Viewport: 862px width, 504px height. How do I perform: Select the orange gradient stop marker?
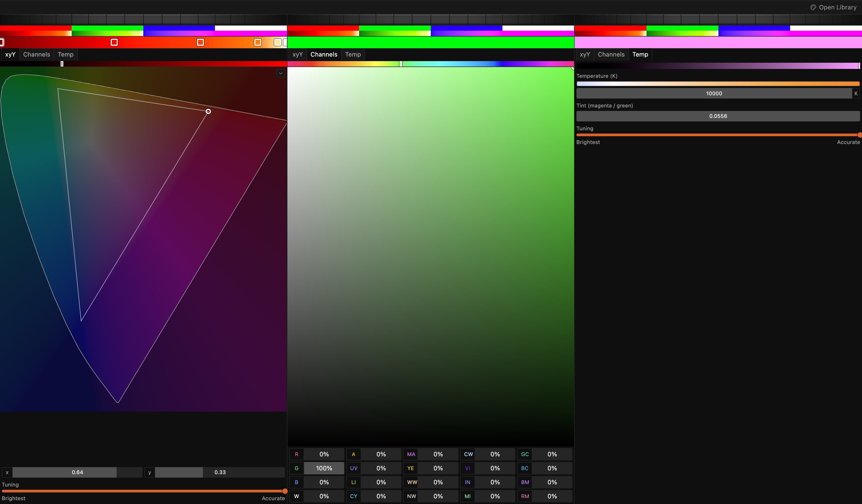tap(258, 42)
